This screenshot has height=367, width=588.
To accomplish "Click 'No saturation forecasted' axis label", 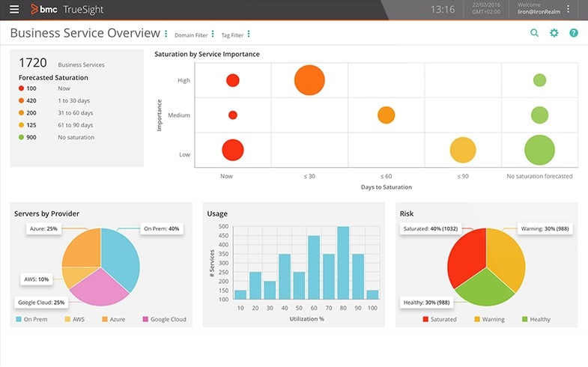I will 539,176.
